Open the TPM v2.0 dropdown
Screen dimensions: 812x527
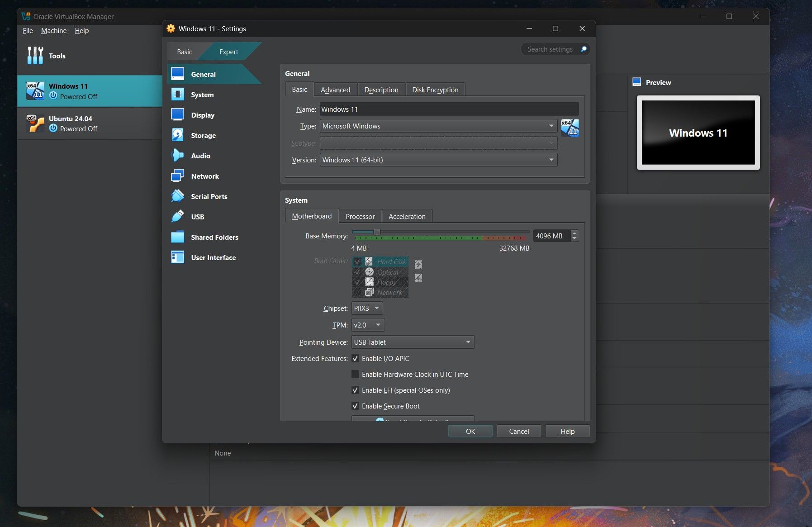368,325
